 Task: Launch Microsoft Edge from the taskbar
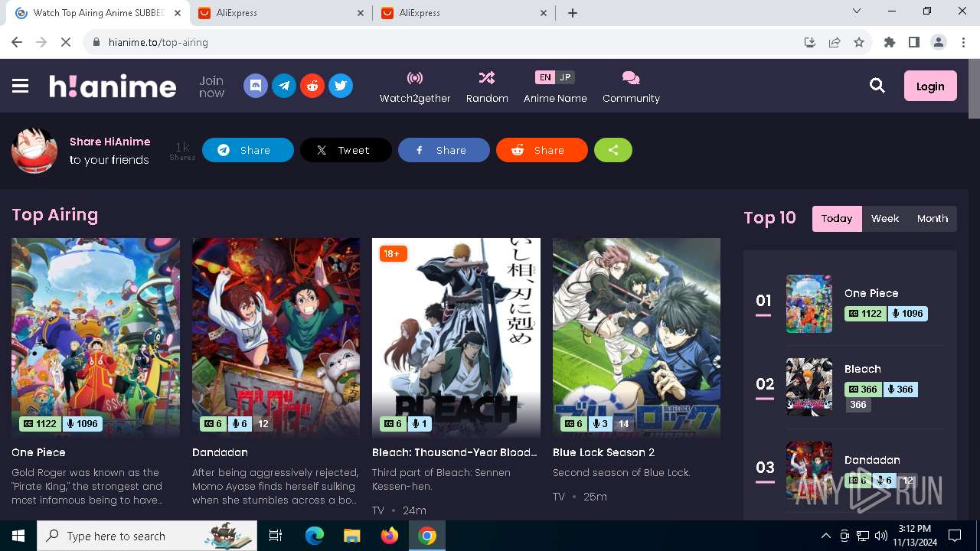coord(315,536)
